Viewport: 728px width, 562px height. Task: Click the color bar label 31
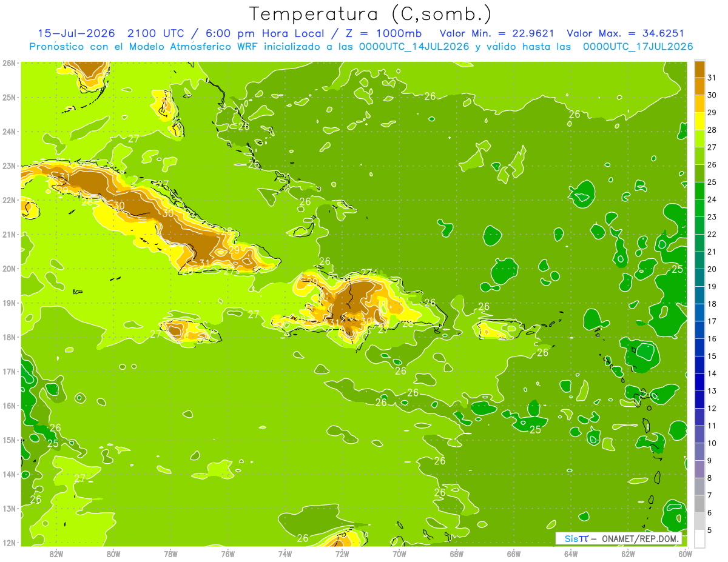[x=713, y=78]
